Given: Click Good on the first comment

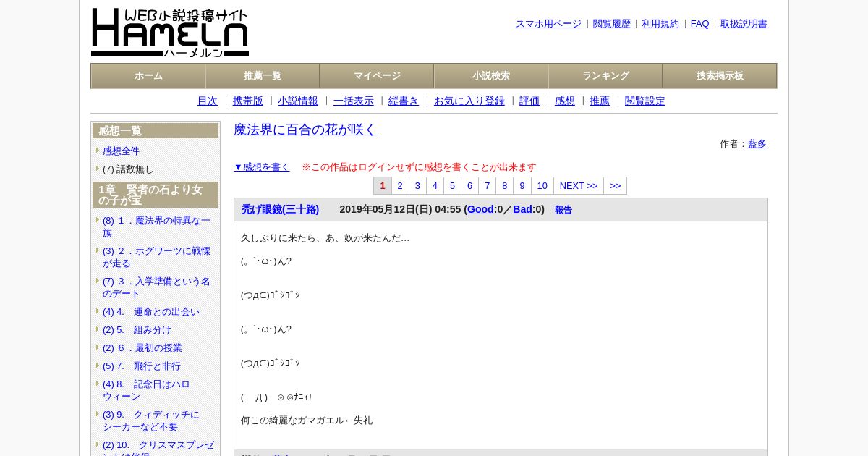Looking at the screenshot, I should point(480,210).
